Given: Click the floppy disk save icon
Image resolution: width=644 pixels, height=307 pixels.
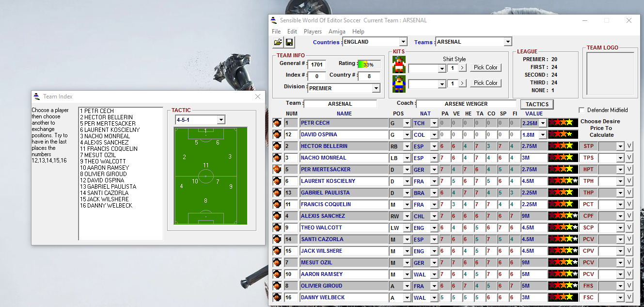Looking at the screenshot, I should tap(289, 42).
